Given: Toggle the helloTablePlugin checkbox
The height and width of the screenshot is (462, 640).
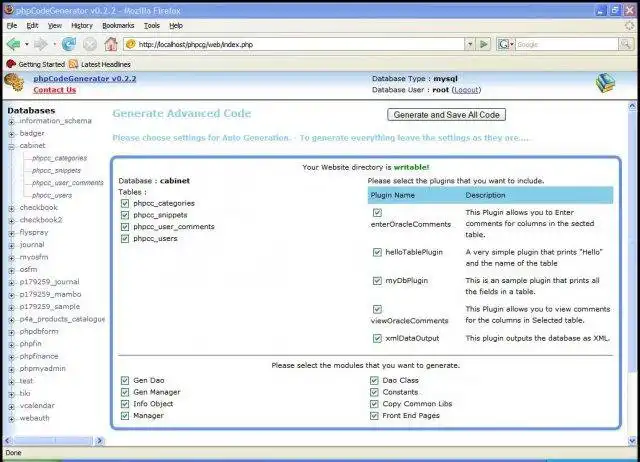Looking at the screenshot, I should [377, 253].
